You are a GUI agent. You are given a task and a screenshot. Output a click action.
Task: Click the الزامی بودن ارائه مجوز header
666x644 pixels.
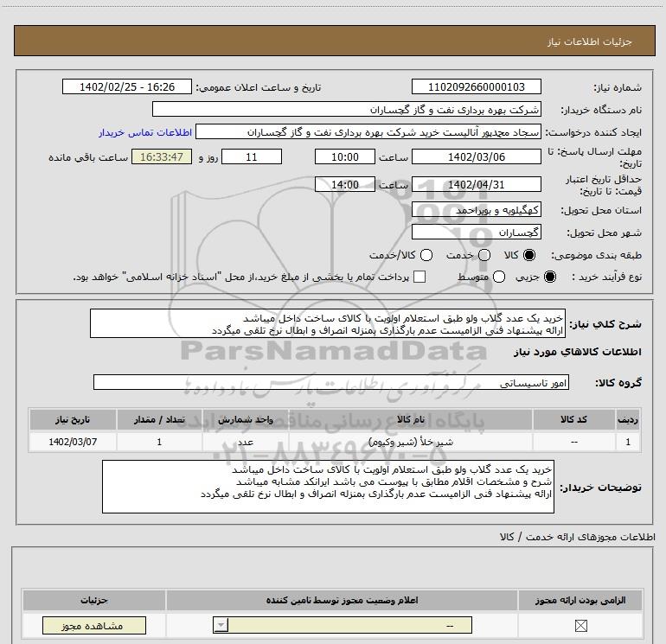coord(580,600)
